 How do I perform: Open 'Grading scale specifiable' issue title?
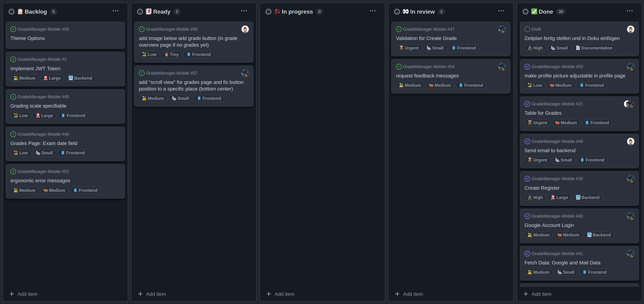(x=38, y=106)
